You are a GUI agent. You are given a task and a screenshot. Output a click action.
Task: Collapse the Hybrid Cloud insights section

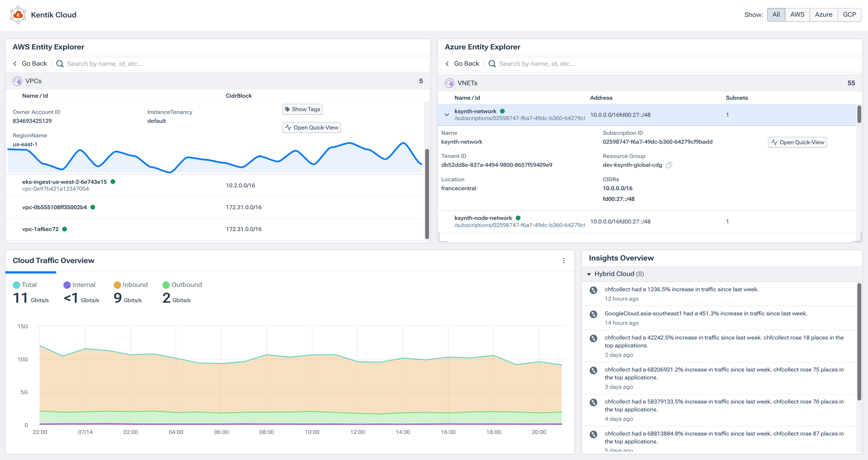589,274
